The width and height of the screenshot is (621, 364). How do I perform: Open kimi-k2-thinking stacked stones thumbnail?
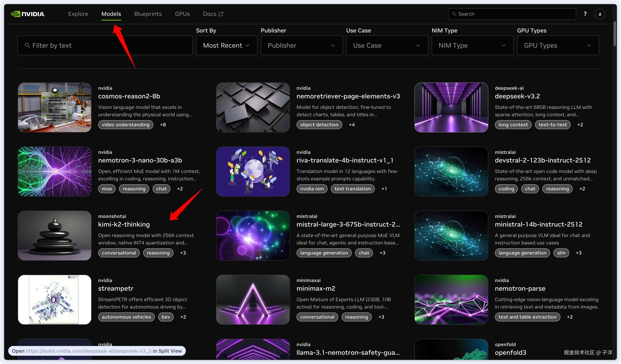54,235
